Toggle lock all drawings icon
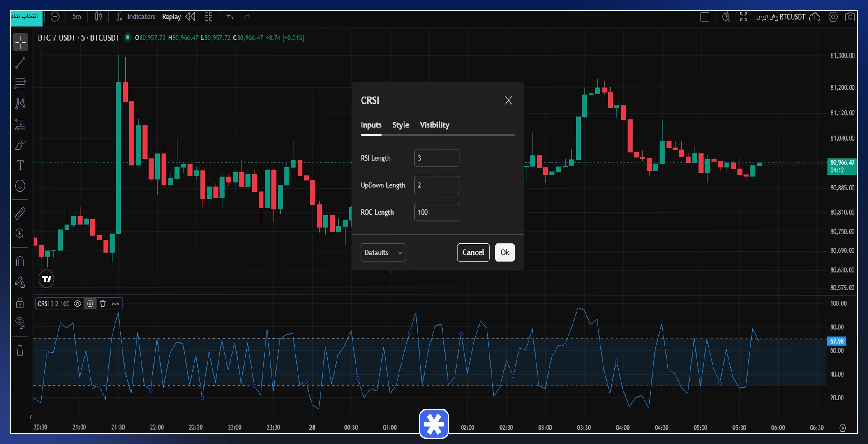 pos(20,302)
